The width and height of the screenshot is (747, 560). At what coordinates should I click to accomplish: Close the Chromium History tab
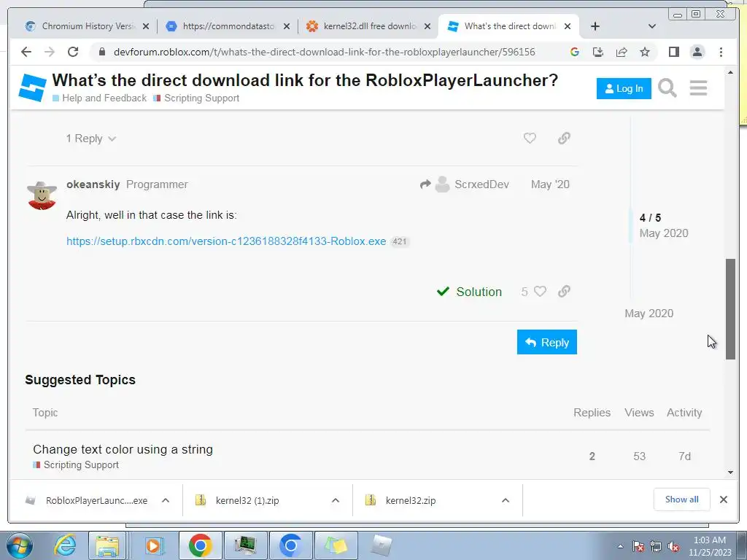click(x=146, y=27)
